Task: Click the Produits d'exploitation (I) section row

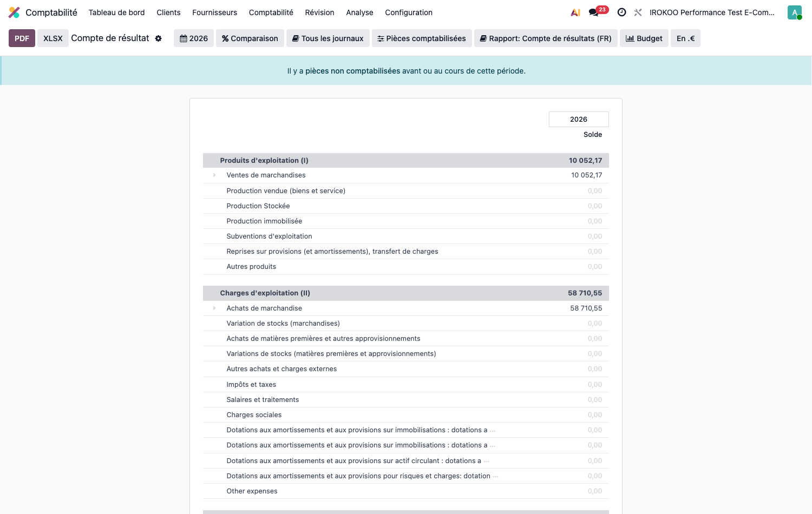Action: point(406,161)
